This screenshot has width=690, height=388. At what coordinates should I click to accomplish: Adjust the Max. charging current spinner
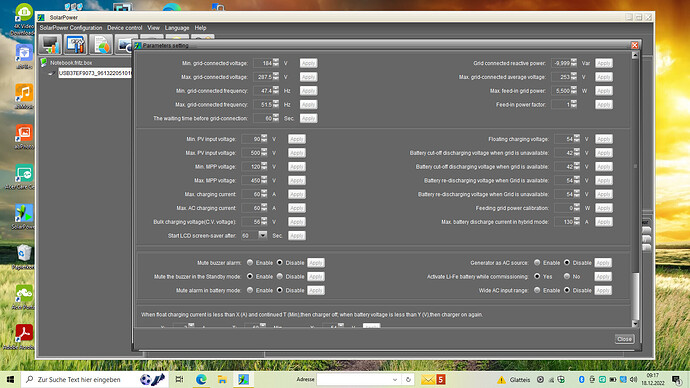click(x=264, y=194)
